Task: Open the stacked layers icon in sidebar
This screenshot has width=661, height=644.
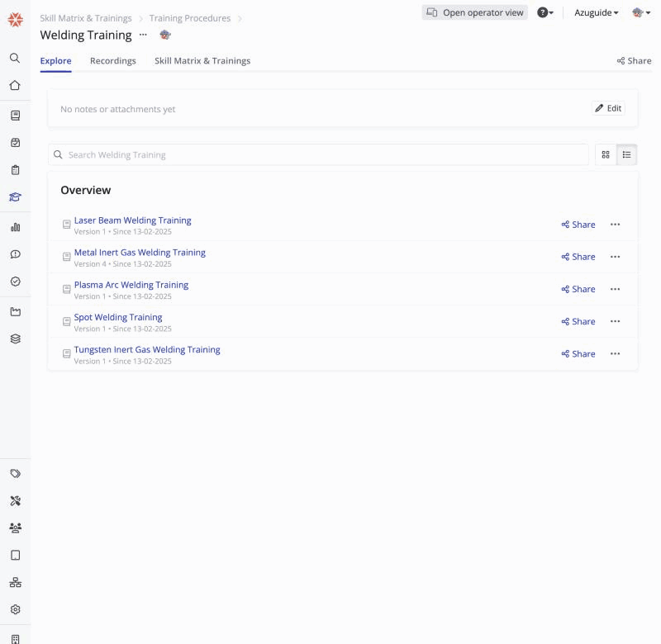Action: pyautogui.click(x=15, y=339)
